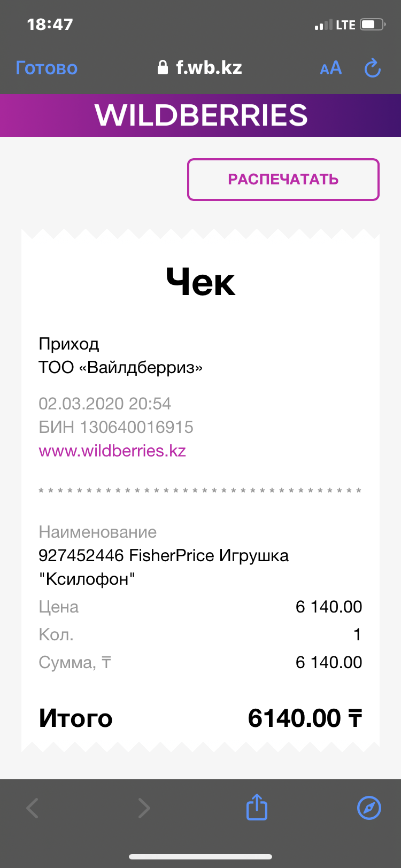Image resolution: width=401 pixels, height=868 pixels.
Task: Tap the battery status icon
Action: (x=373, y=25)
